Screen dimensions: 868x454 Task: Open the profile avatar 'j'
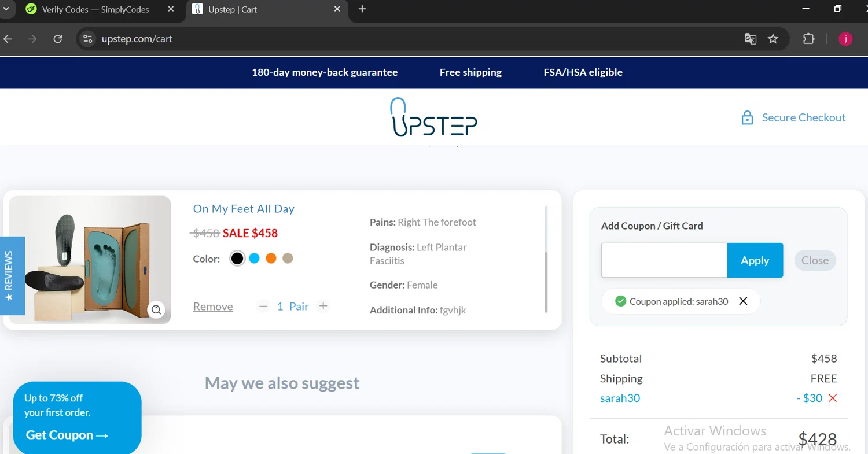pos(845,39)
